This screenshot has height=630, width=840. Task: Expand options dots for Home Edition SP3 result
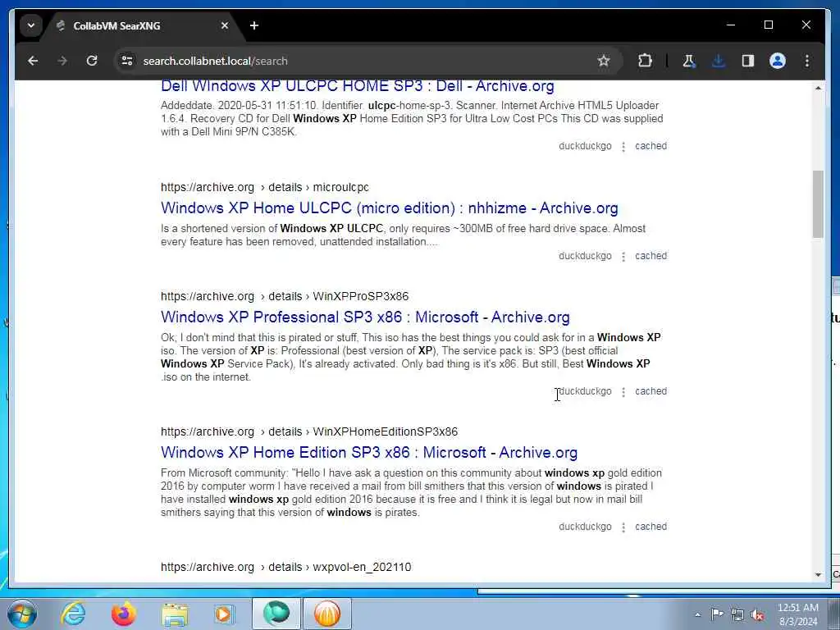pyautogui.click(x=623, y=527)
